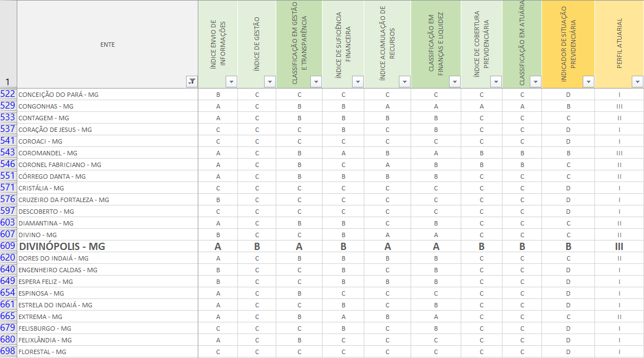
Task: Open Indicador de Situação Previdenciária filter
Action: [588, 82]
